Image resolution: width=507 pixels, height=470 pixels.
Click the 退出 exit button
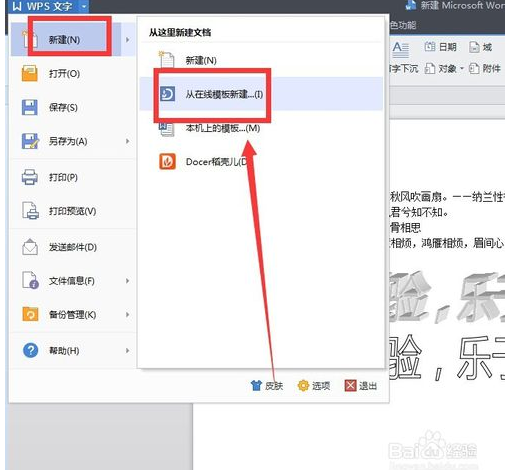click(x=361, y=386)
